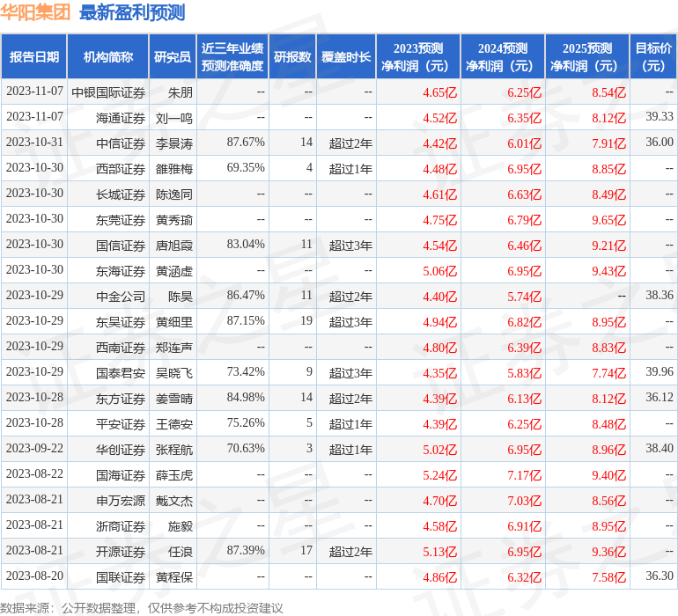The image size is (678, 616).
Task: Click 2023 forecast 5.06亿
Action: click(x=439, y=271)
